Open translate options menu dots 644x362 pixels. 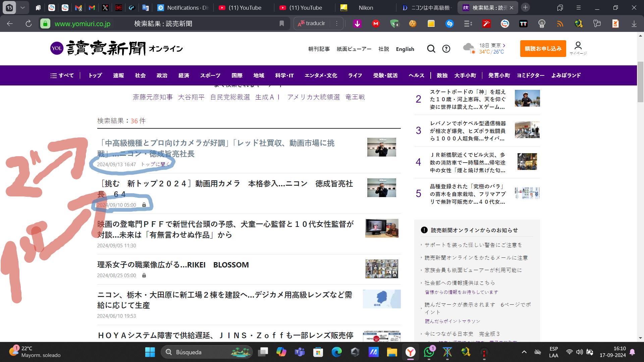(337, 23)
